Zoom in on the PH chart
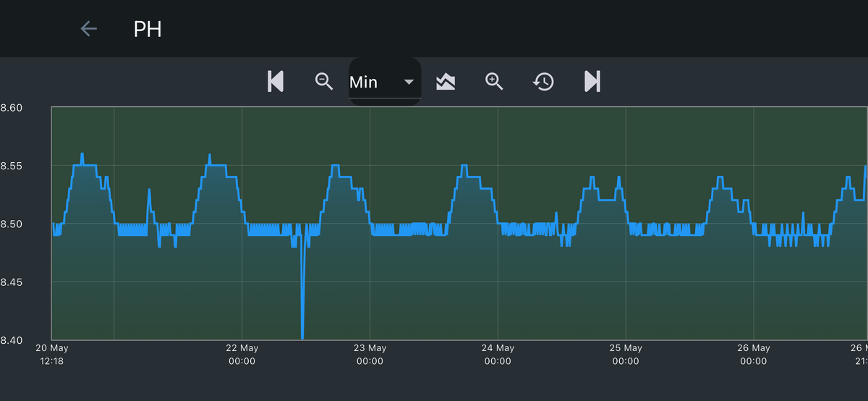 pos(494,81)
